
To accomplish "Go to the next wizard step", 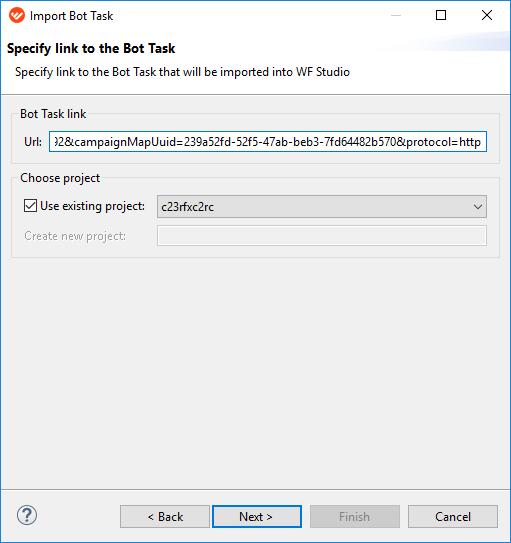I will (257, 516).
